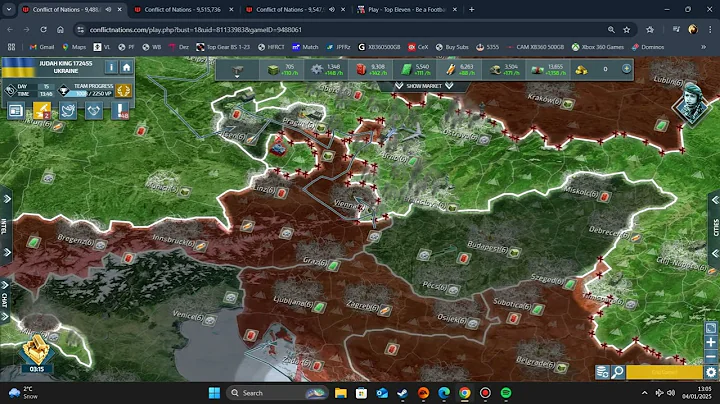Open the player info button beside Ukraine
Image resolution: width=720 pixels, height=404 pixels.
pos(111,67)
